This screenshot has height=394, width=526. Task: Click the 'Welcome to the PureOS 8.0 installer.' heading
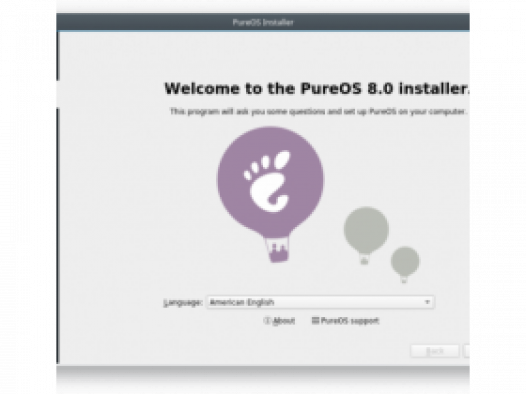[317, 89]
